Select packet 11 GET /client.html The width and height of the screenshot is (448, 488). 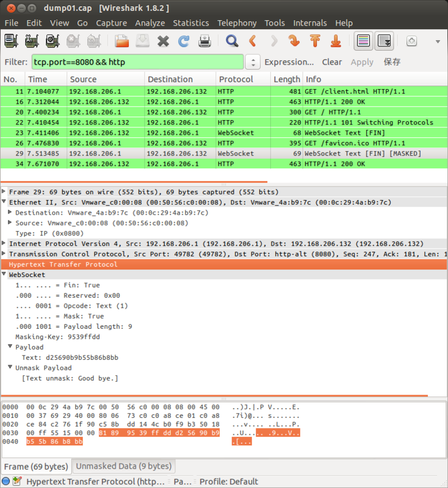pos(224,91)
